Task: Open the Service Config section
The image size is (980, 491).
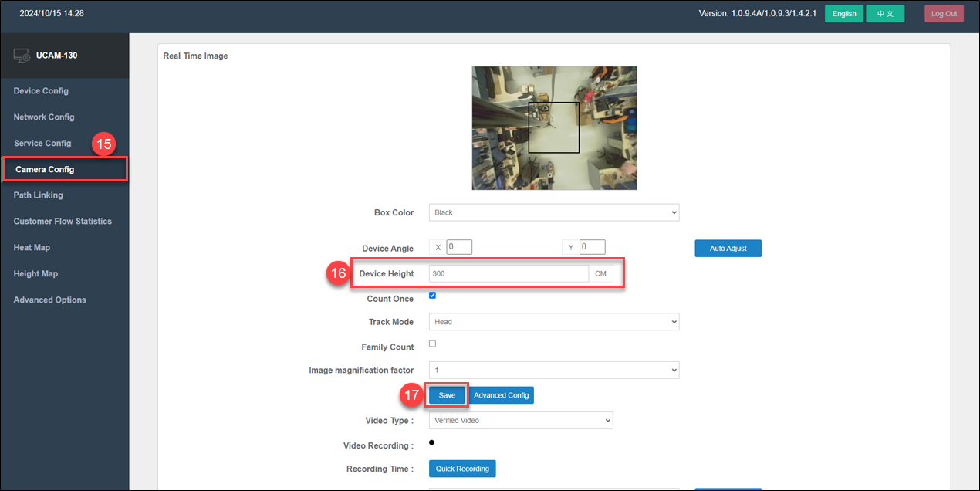Action: click(42, 144)
